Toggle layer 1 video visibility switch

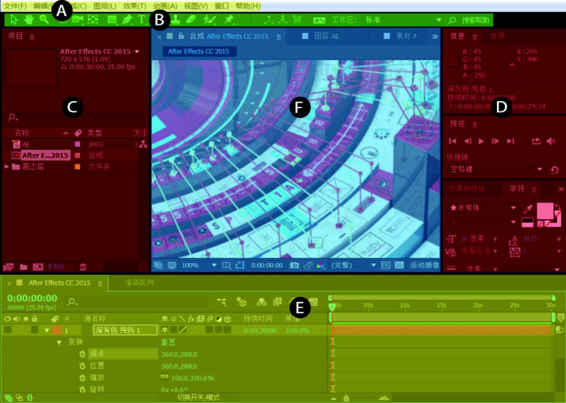8,330
